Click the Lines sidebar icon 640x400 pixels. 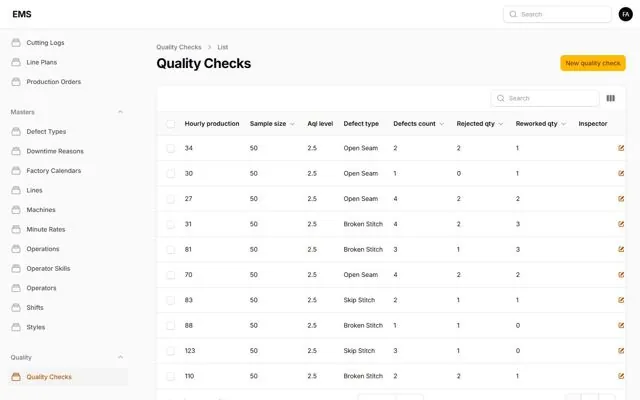[16, 190]
